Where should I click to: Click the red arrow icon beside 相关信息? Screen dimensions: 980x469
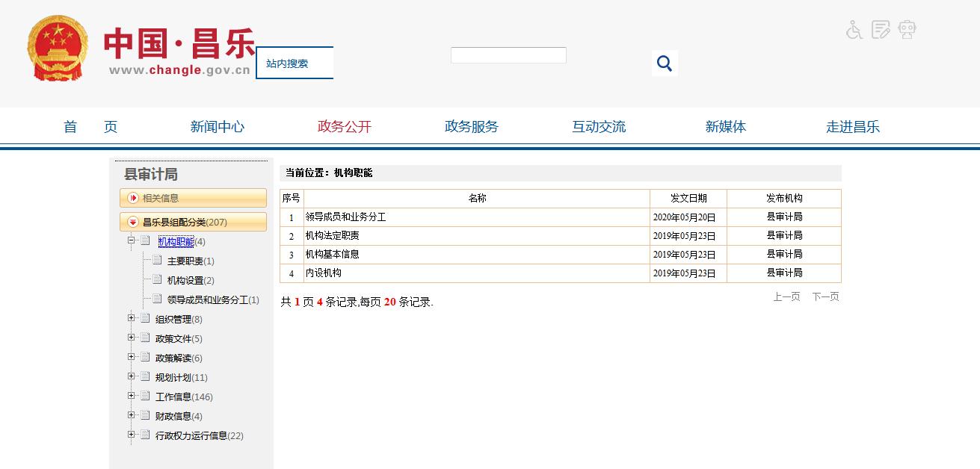(x=133, y=198)
